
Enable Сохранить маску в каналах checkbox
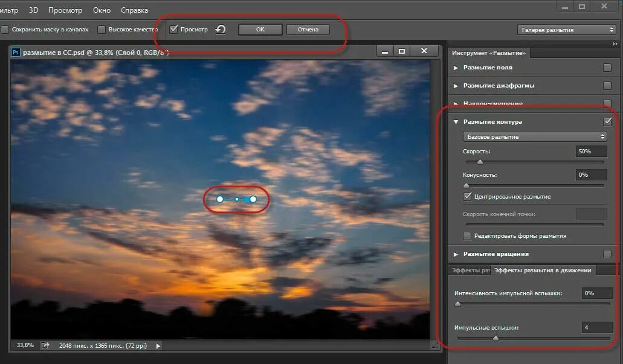(5, 30)
